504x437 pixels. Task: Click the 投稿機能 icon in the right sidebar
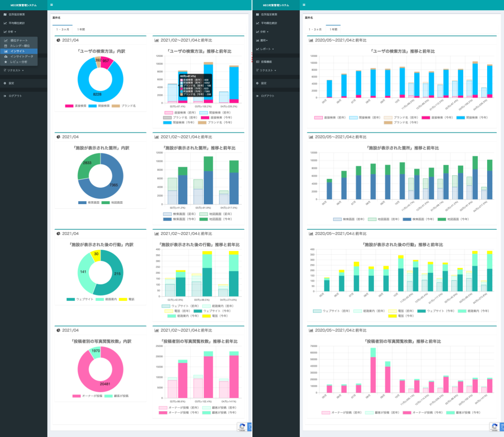257,62
